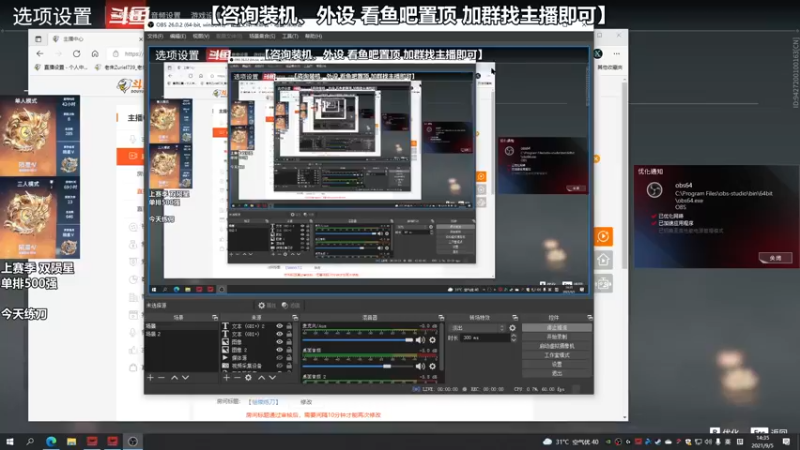This screenshot has width=800, height=450.
Task: Open 帮助(H) menu in OBS
Action: click(x=313, y=36)
